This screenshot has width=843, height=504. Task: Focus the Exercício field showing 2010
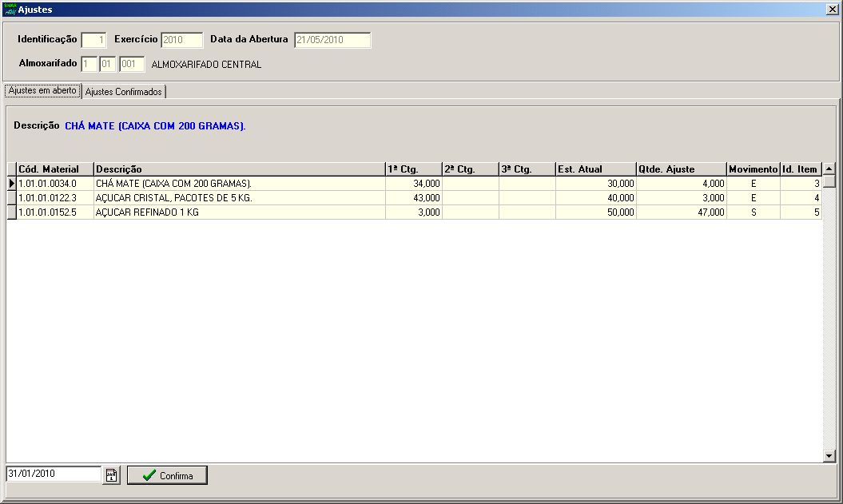point(181,40)
